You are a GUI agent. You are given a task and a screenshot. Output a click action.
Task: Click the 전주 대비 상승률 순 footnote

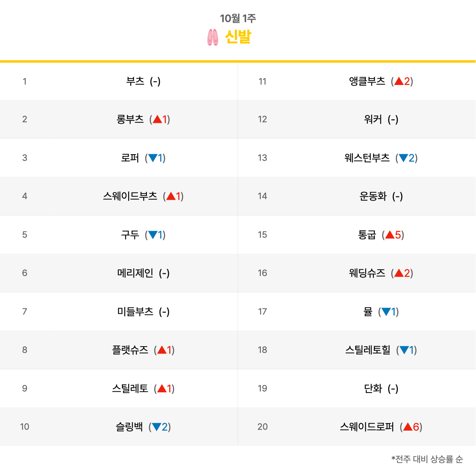coord(427,459)
